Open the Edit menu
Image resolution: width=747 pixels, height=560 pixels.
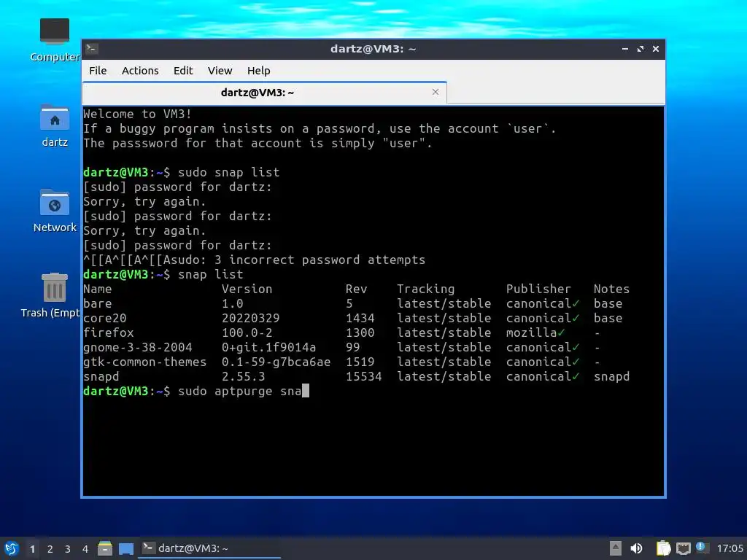[183, 71]
